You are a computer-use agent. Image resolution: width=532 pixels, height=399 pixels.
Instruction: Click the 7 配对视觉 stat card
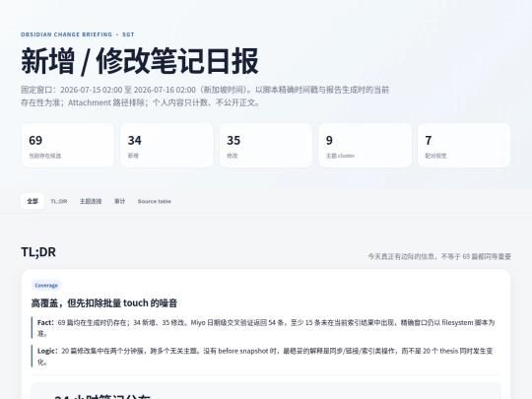pyautogui.click(x=464, y=145)
